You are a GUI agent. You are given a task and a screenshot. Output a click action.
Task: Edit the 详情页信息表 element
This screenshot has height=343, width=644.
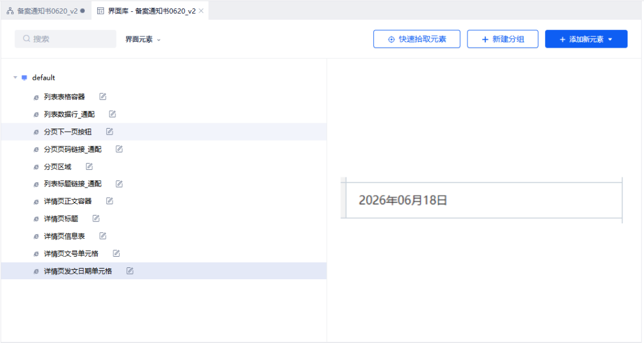point(103,236)
